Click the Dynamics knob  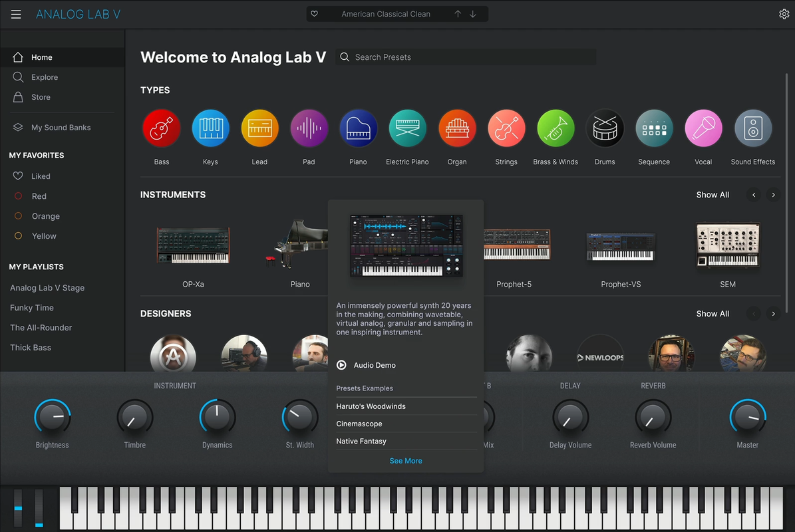(217, 417)
